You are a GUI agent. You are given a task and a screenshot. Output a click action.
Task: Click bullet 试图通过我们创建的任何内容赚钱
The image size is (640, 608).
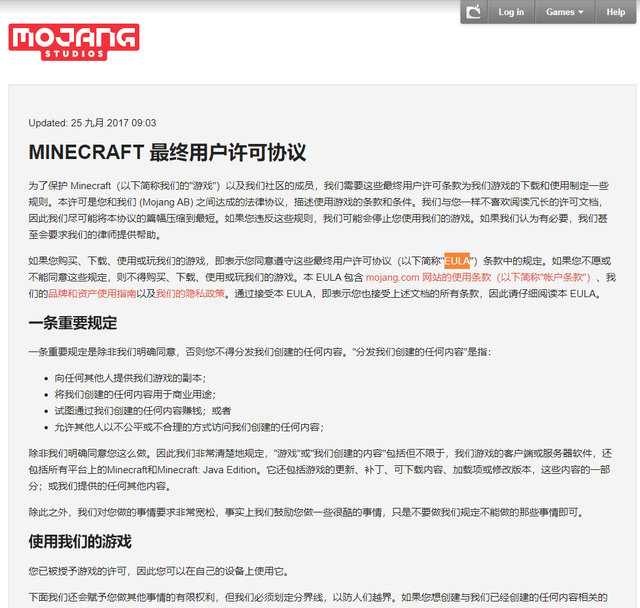[x=143, y=411]
